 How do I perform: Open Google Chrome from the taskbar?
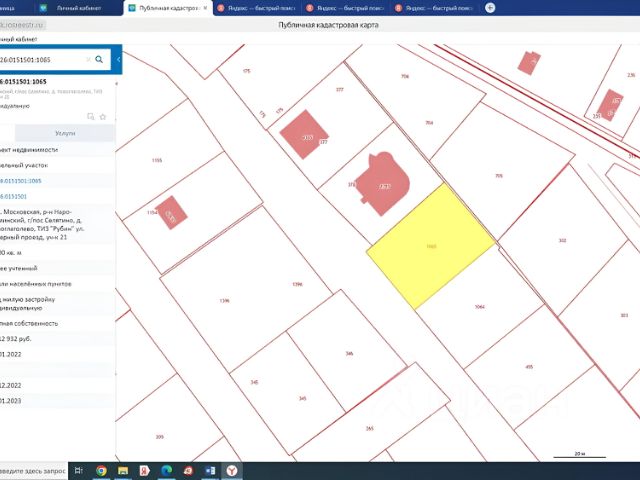pyautogui.click(x=101, y=471)
